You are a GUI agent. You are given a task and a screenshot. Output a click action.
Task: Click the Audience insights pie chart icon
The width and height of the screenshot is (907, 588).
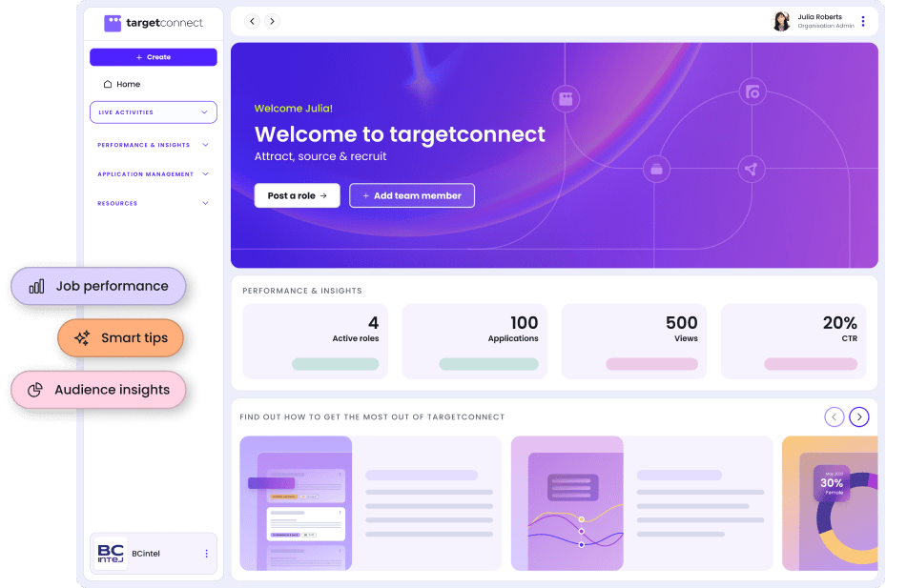coord(37,389)
